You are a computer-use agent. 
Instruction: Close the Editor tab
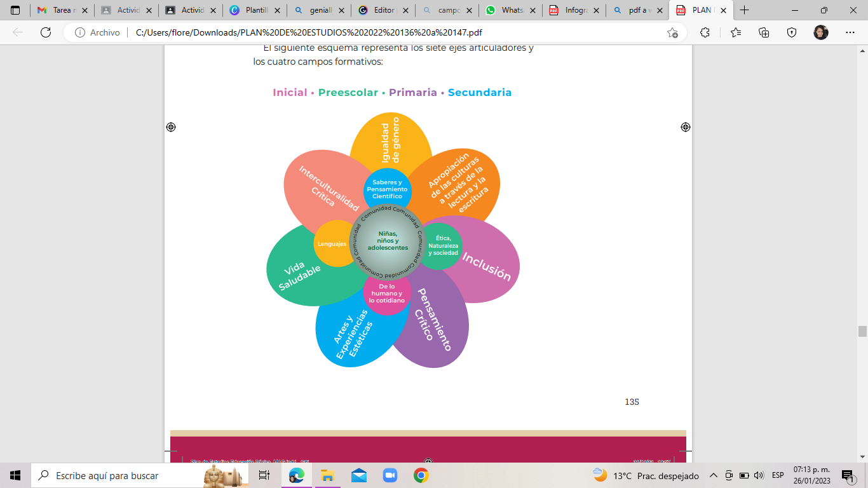click(405, 10)
